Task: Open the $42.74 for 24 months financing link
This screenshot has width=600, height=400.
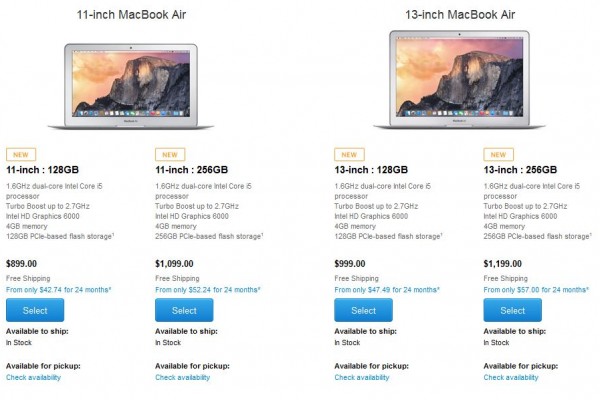Action: tap(58, 290)
